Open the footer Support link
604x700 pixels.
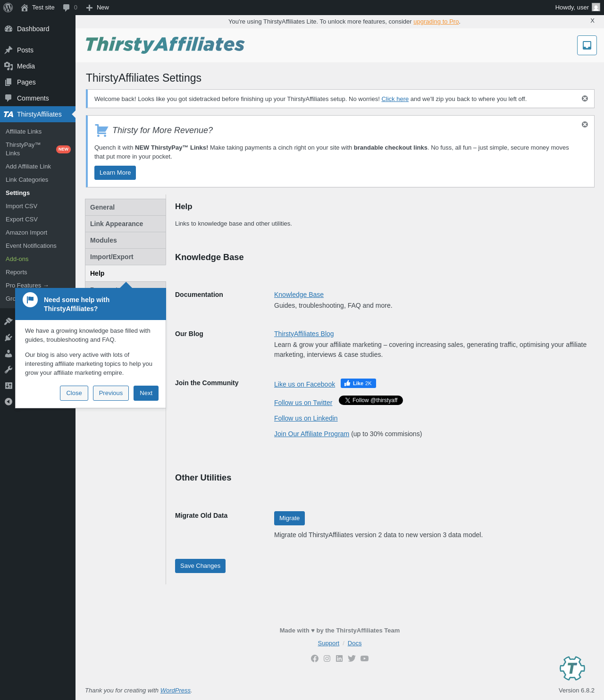click(328, 643)
